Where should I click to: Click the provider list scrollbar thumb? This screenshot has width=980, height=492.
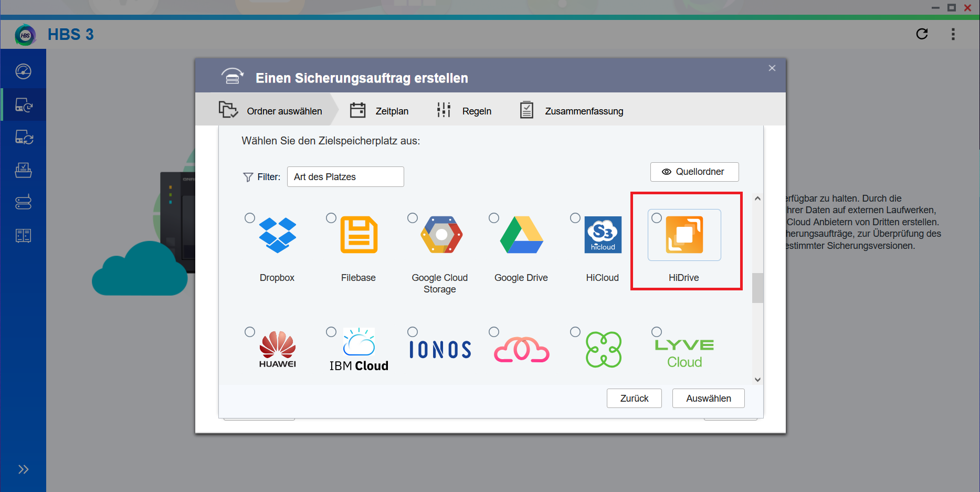757,288
